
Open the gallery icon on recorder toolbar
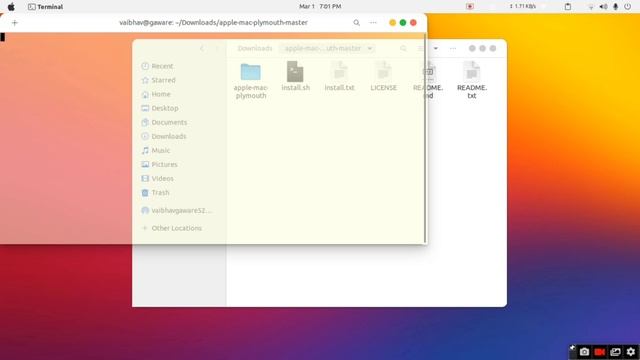point(616,352)
